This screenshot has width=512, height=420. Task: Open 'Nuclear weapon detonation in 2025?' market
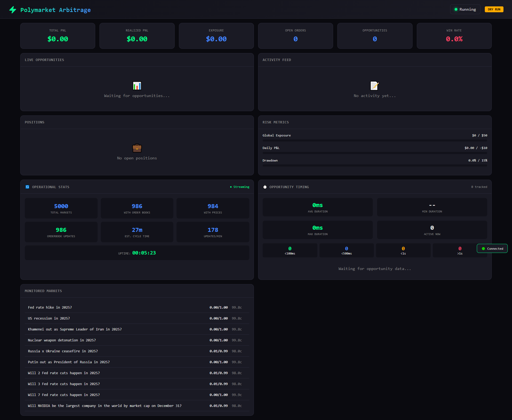[137, 340]
